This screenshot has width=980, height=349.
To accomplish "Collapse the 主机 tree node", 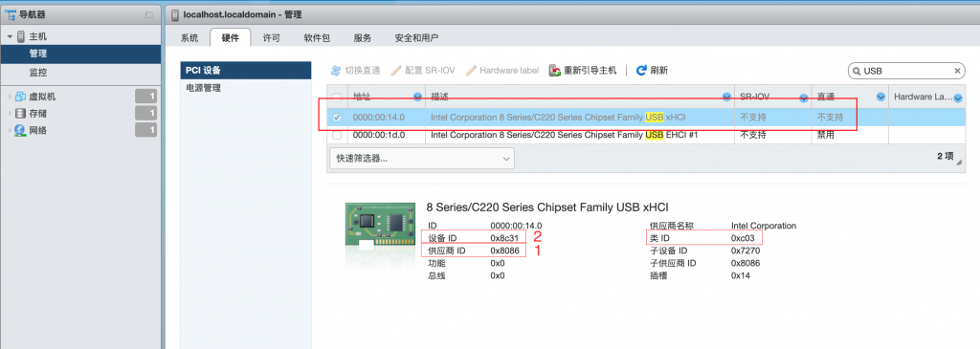I will click(10, 37).
